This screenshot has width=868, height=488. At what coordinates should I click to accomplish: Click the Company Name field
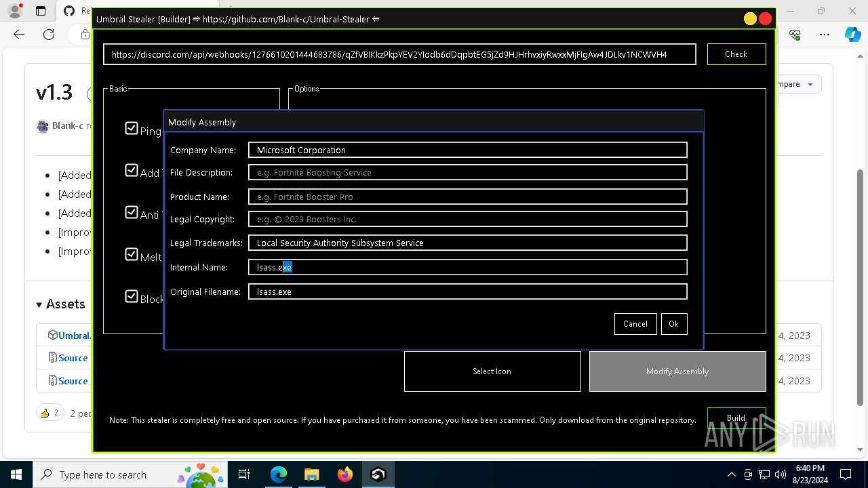[x=468, y=150]
